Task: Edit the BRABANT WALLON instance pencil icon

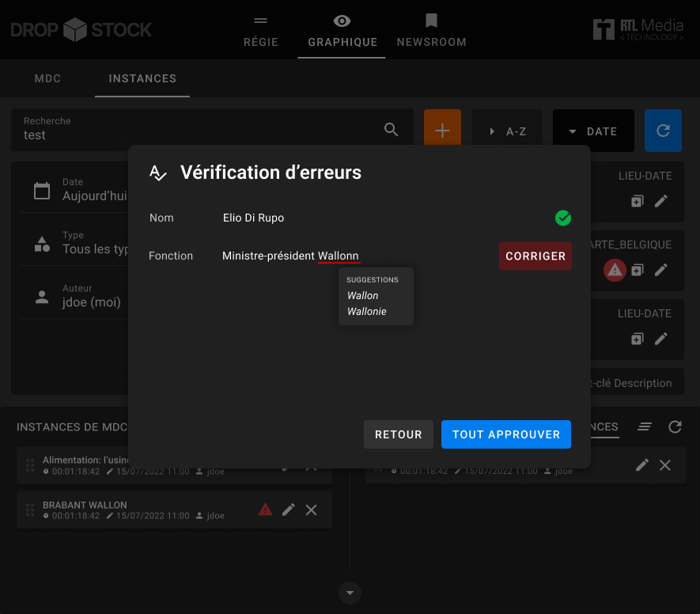Action: pos(289,510)
